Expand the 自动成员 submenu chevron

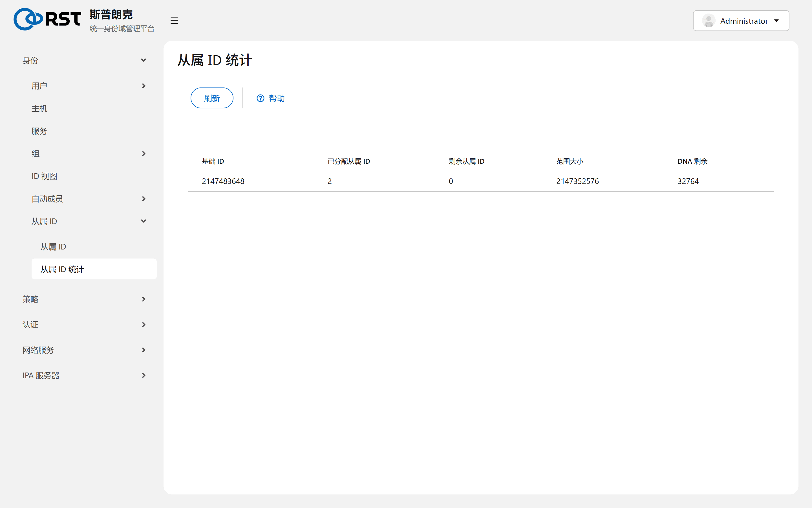pos(144,199)
